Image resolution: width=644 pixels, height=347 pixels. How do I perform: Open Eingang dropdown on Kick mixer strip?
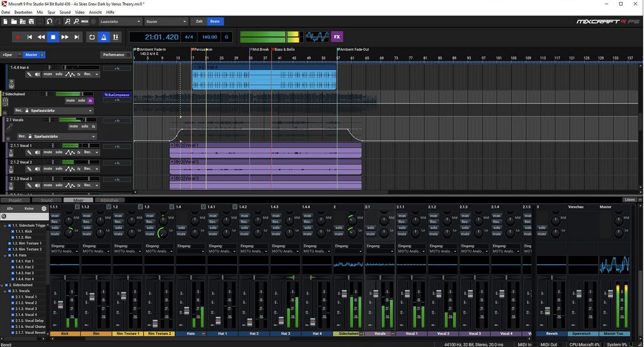point(65,251)
